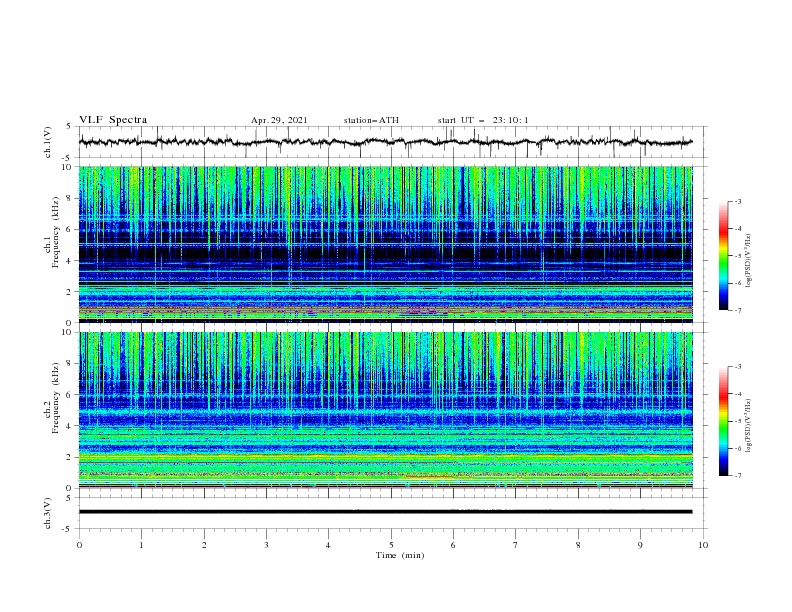Viewport: 792px width, 612px height.
Task: Click the ch.1 color scale bar
Action: tap(723, 256)
